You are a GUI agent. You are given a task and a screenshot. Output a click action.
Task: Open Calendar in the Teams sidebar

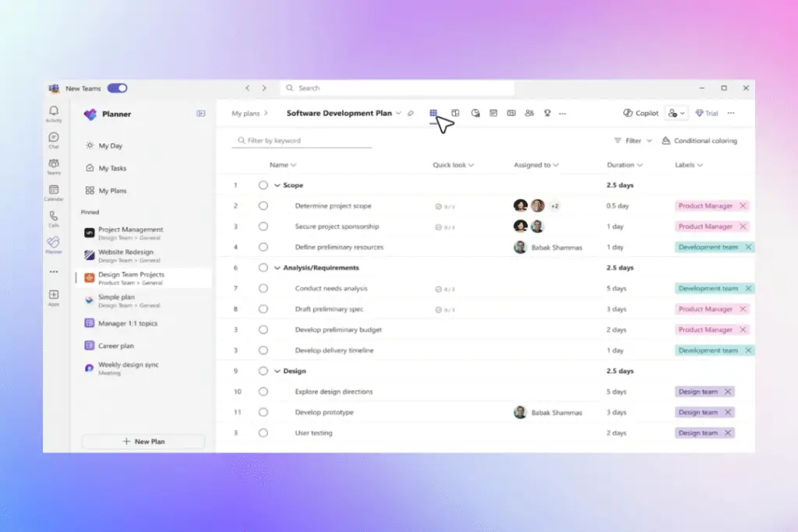pos(54,192)
